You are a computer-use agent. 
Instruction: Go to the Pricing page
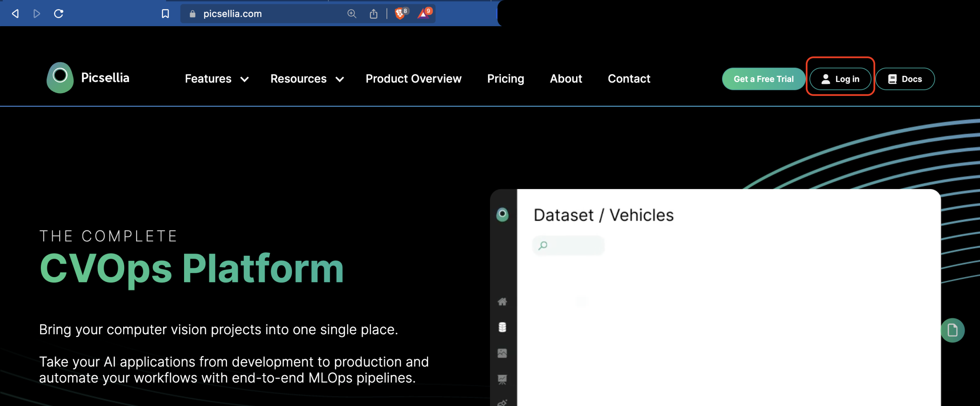point(505,79)
